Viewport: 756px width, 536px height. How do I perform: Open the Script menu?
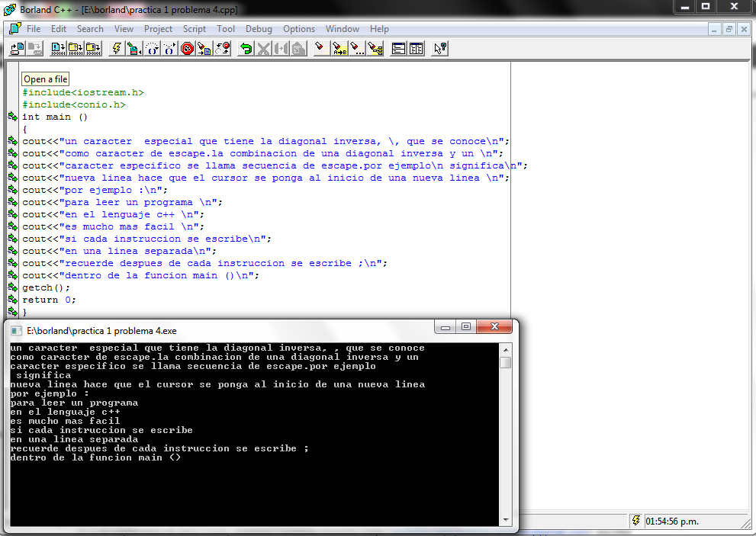click(195, 29)
